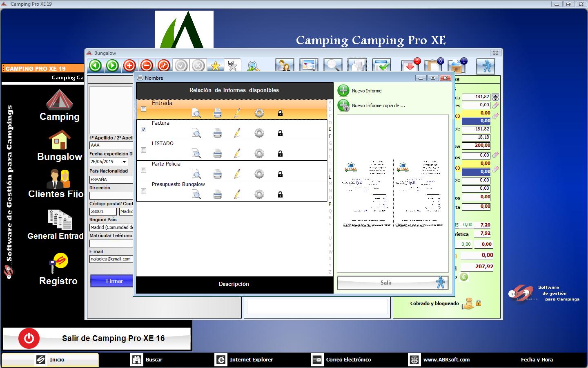Open settings gear for Parte Policia

[259, 174]
